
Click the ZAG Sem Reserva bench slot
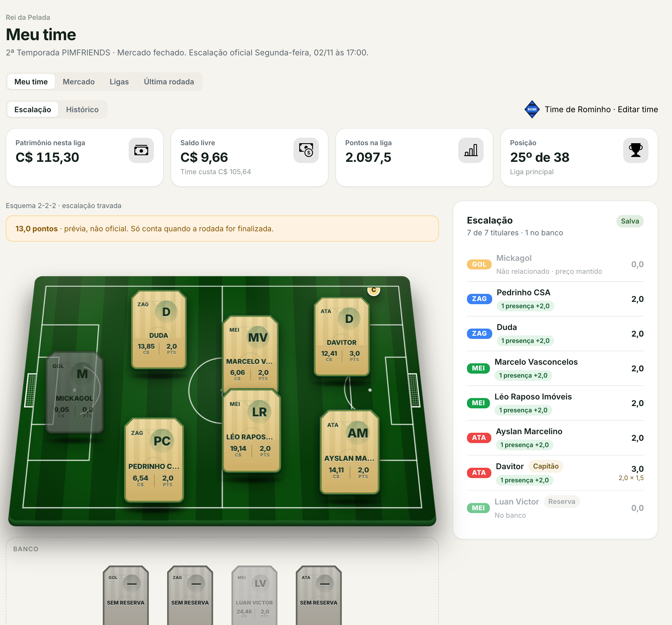click(x=190, y=595)
